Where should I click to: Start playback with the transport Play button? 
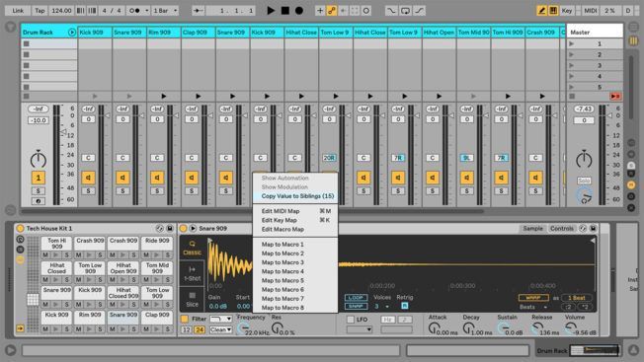271,11
